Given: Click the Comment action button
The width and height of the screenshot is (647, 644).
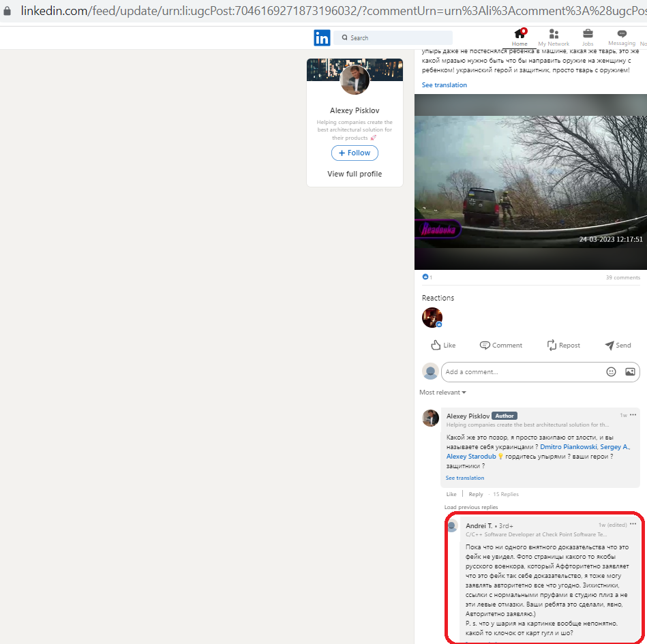Looking at the screenshot, I should (501, 345).
